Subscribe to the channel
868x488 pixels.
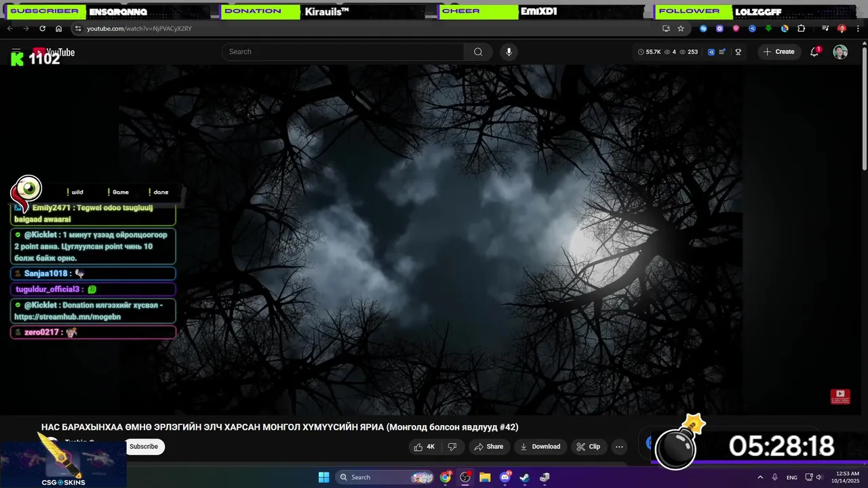144,447
